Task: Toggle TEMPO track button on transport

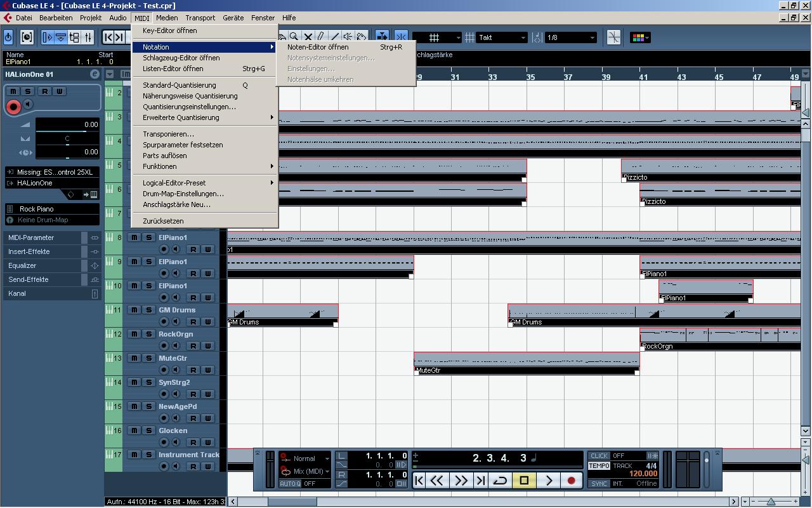Action: point(599,466)
